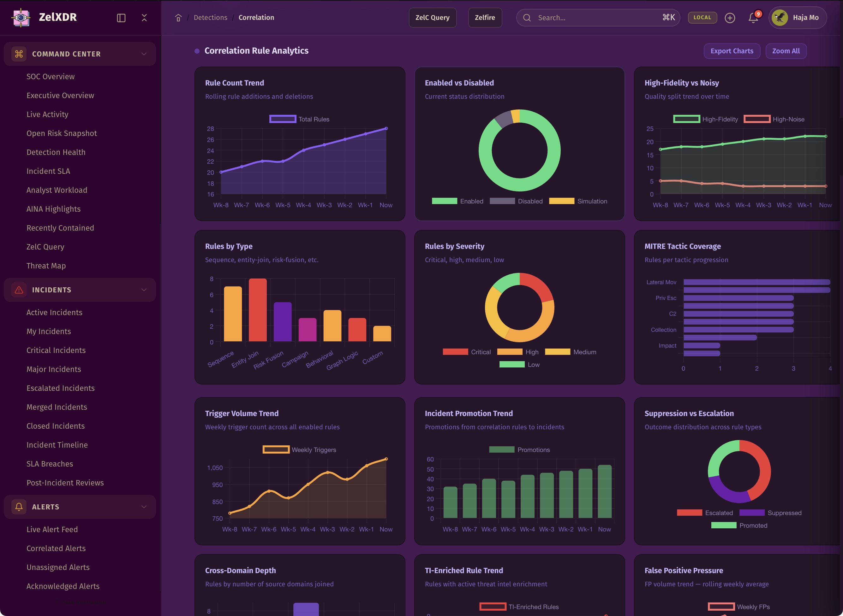The image size is (843, 616).
Task: Toggle the sidebar panel layout icon
Action: pos(121,18)
